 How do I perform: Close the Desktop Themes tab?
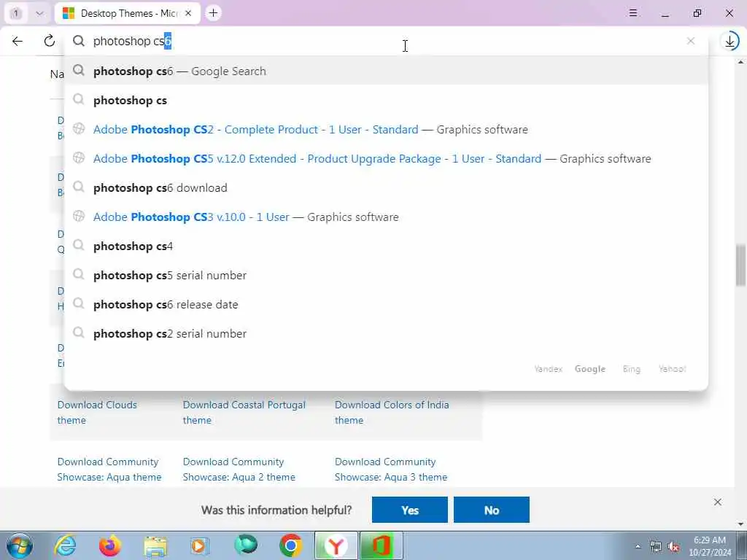pos(188,13)
